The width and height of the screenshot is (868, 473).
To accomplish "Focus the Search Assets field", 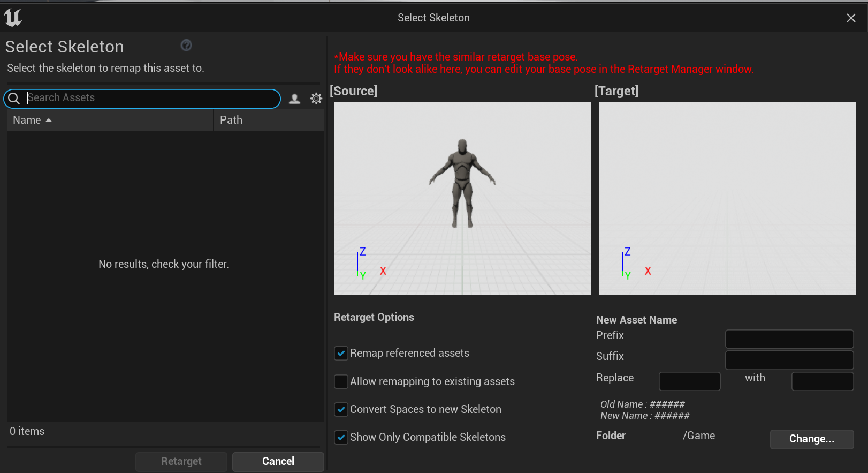I will coord(150,98).
